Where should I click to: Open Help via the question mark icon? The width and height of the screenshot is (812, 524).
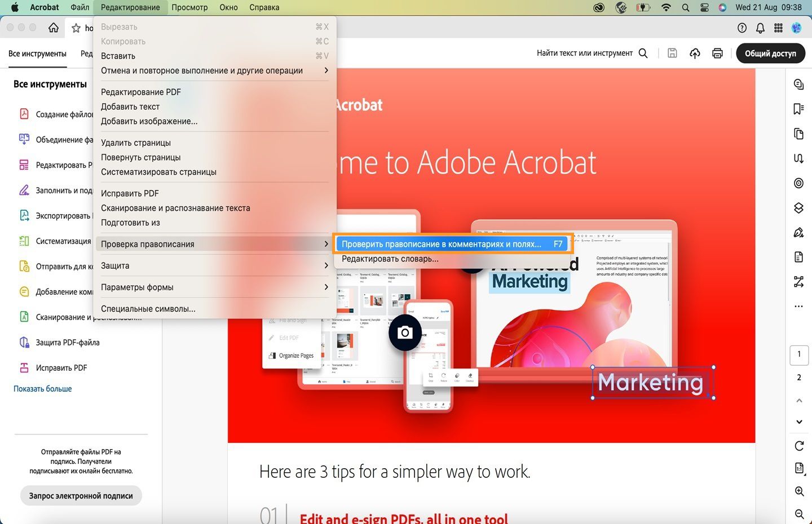(x=742, y=28)
